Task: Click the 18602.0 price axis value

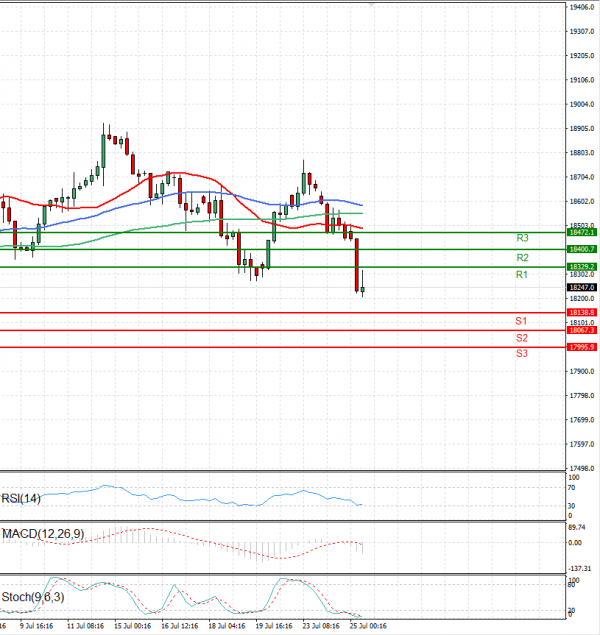Action: tap(582, 201)
